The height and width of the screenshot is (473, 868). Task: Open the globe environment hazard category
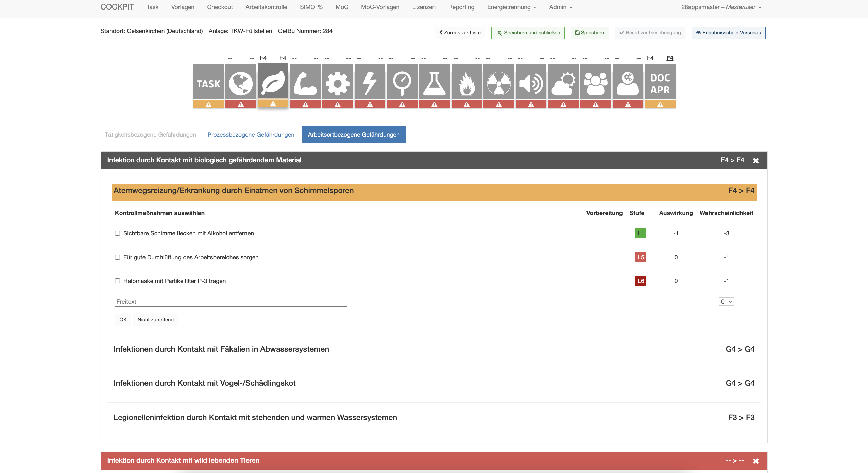(240, 83)
